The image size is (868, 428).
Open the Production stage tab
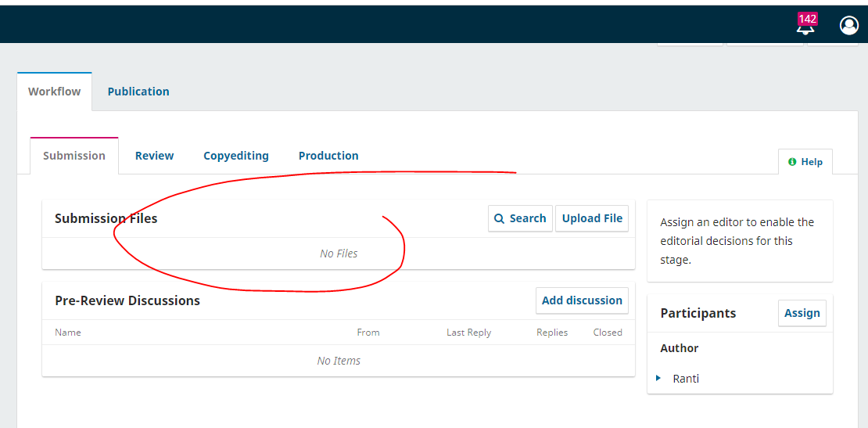(x=328, y=156)
